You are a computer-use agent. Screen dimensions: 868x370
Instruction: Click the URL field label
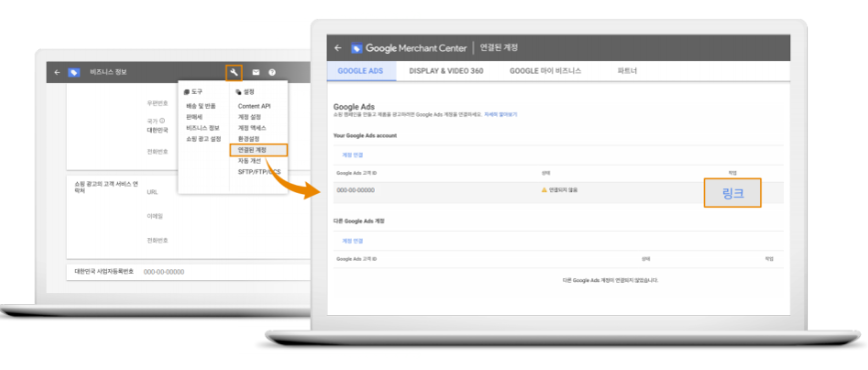click(x=152, y=192)
